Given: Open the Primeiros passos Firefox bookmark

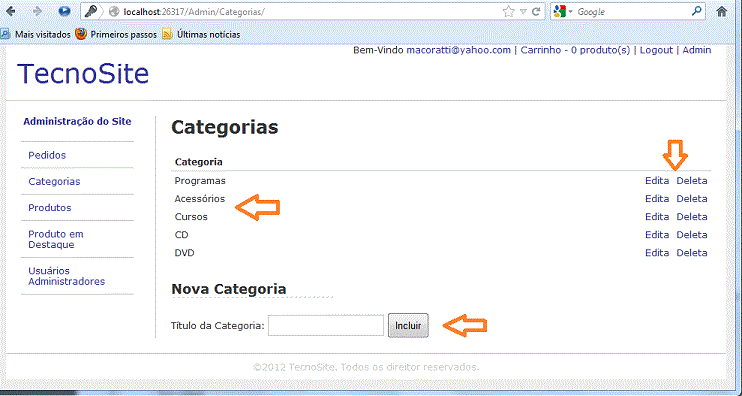Looking at the screenshot, I should 116,34.
